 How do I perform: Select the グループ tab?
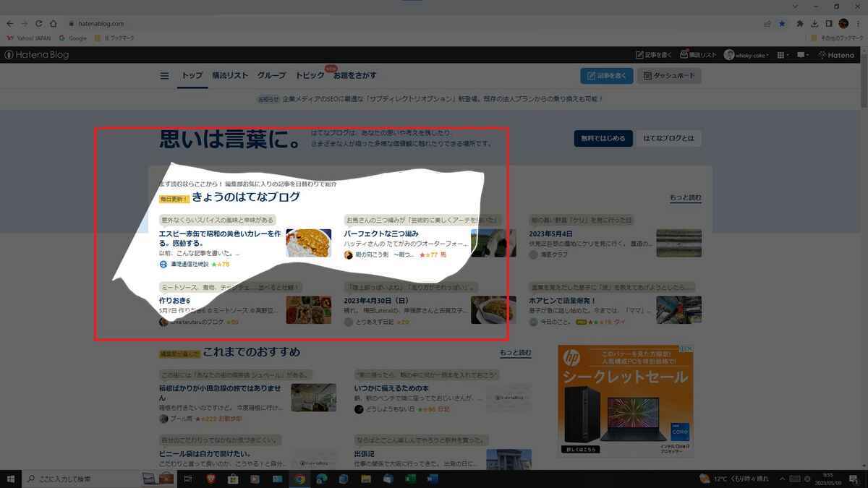[x=272, y=75]
